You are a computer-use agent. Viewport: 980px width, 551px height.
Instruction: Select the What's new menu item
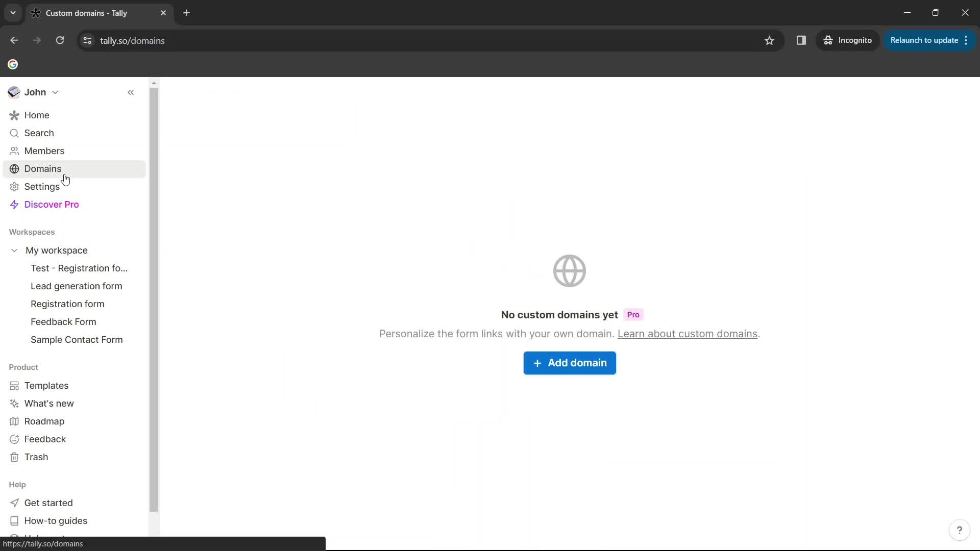(x=49, y=403)
